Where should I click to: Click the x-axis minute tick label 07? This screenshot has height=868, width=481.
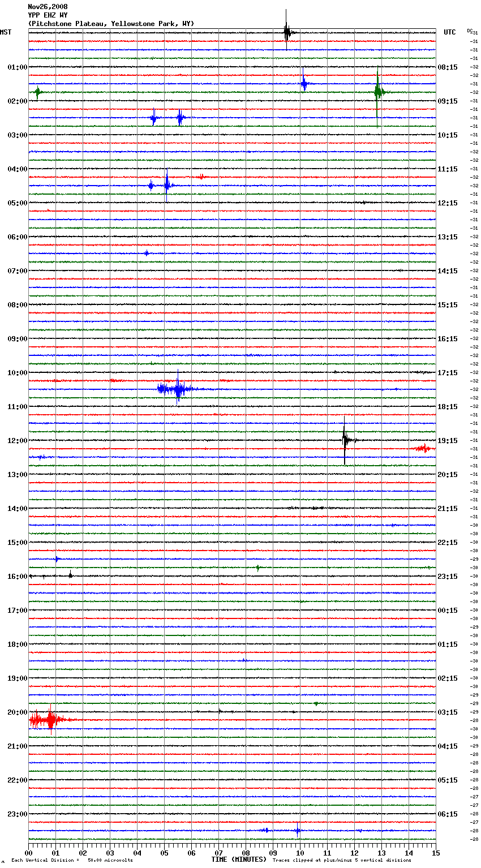[218, 853]
